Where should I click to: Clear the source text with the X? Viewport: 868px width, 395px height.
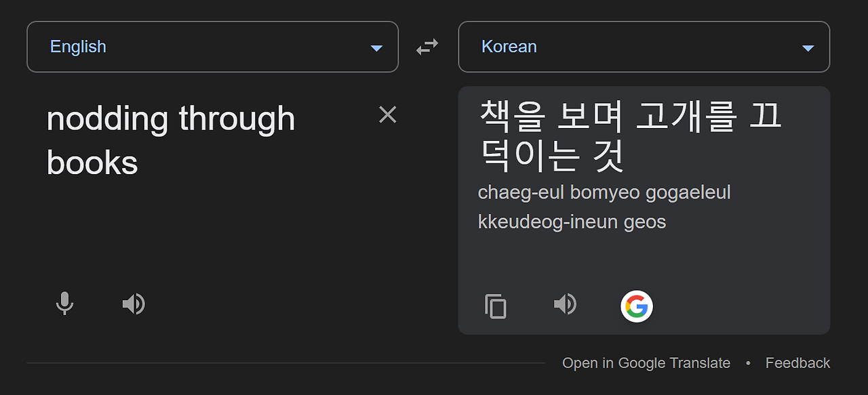(387, 115)
